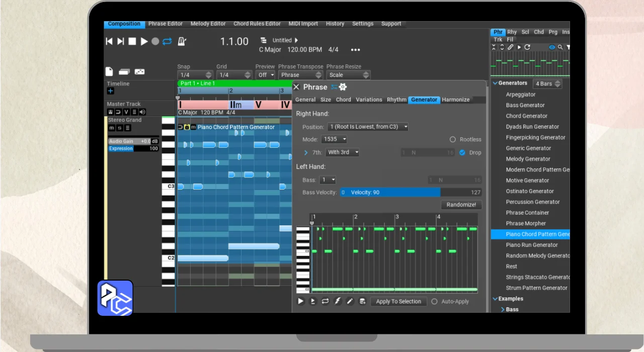Click the pencil edit icon below phrase preview
644x352 pixels.
click(350, 301)
